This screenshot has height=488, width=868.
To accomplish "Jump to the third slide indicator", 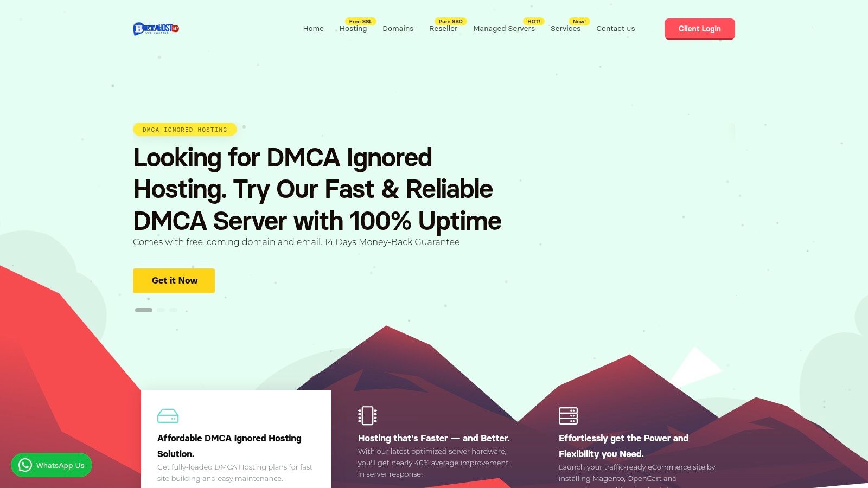I will (x=174, y=310).
